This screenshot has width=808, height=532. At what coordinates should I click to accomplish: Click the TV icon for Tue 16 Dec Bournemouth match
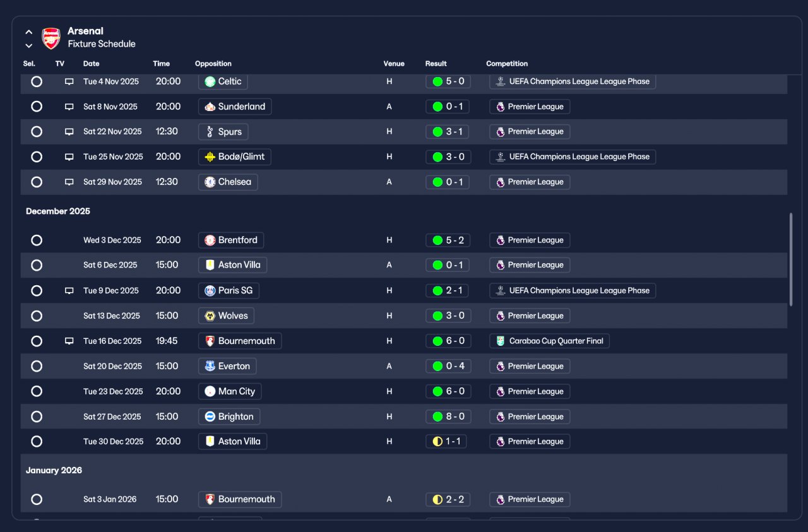pos(69,341)
